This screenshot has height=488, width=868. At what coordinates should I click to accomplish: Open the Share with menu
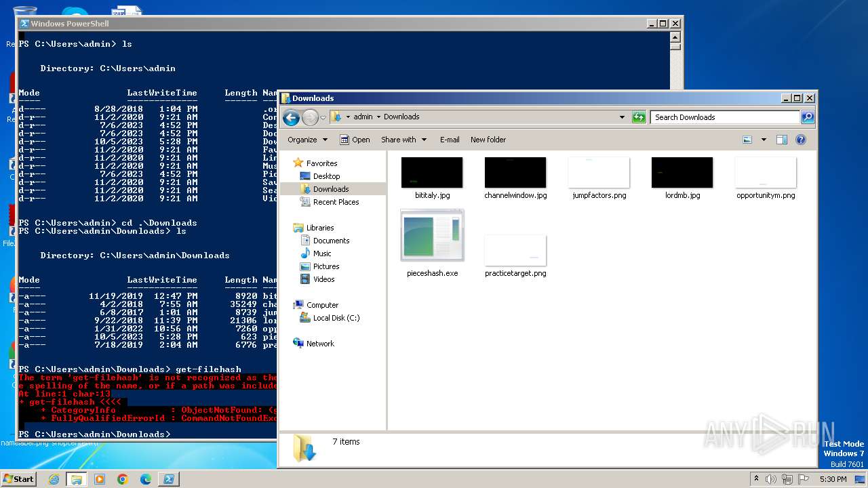tap(404, 140)
